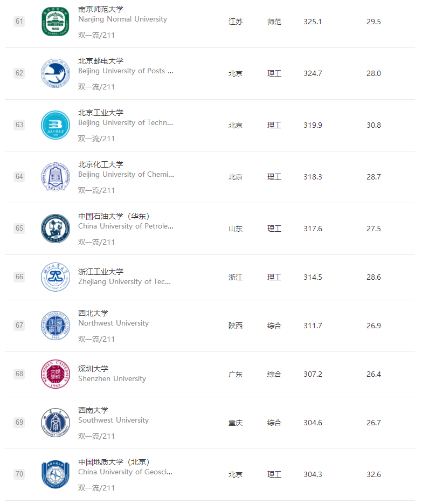Screen dimensions: 422x504
Task: Click the Northwest University emblem
Action: [56, 326]
